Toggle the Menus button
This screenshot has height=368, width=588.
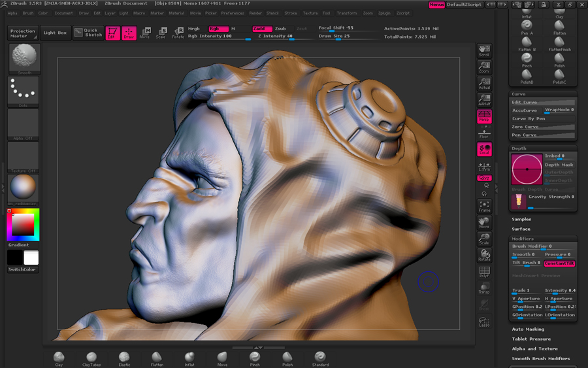(436, 5)
